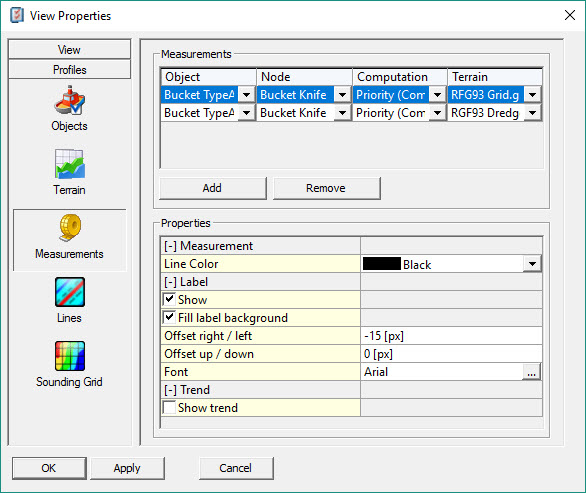Click the Add measurement button
586x493 pixels.
(213, 188)
